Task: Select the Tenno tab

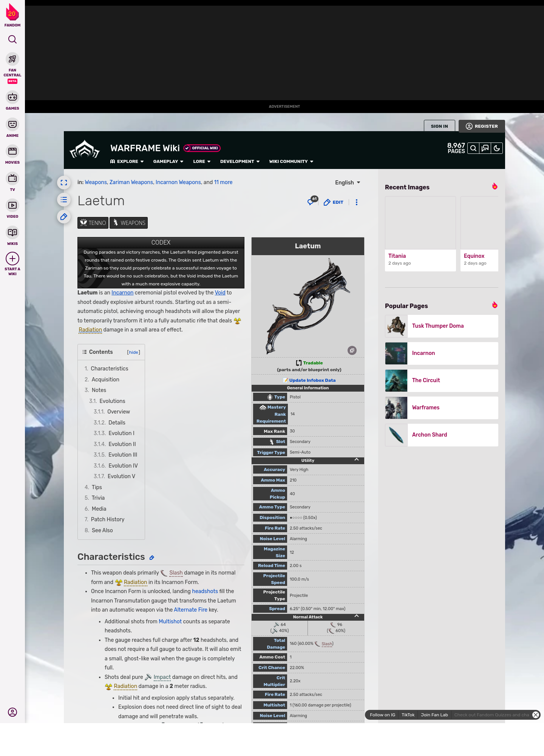Action: [93, 223]
